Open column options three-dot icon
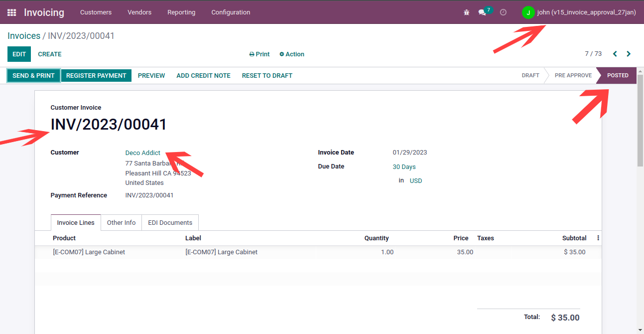This screenshot has width=644, height=334. [598, 238]
